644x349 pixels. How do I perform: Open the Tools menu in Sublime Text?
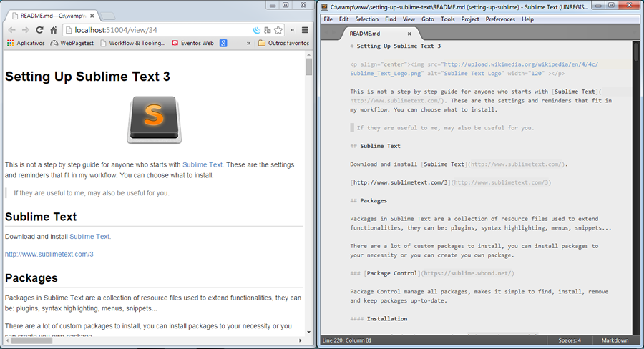pyautogui.click(x=448, y=19)
